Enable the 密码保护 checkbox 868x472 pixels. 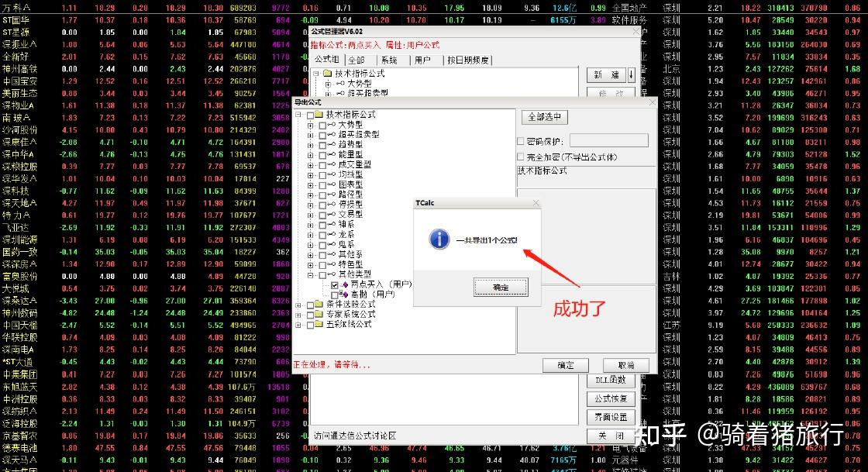coord(520,141)
